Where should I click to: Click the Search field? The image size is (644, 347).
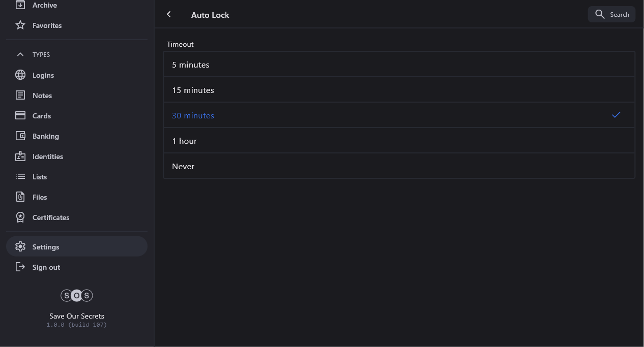[611, 14]
